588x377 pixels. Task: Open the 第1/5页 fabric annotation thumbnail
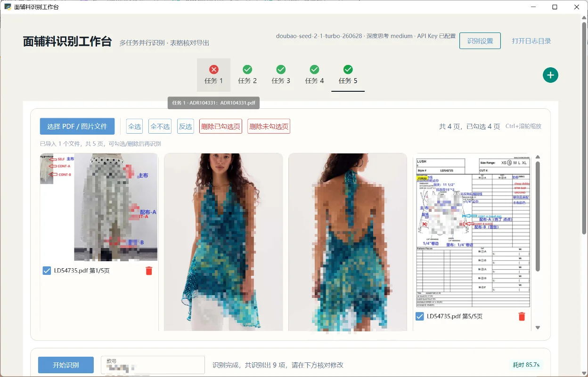(99, 207)
